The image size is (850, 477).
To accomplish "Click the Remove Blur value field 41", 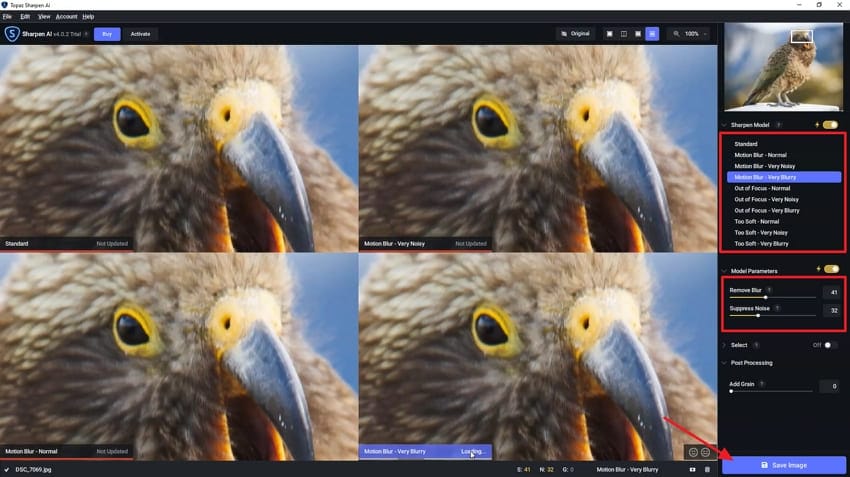I will coord(831,292).
